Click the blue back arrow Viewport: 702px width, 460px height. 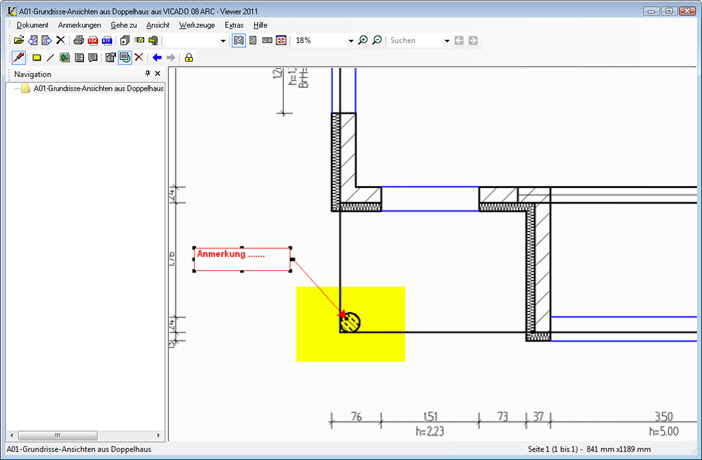pos(157,58)
